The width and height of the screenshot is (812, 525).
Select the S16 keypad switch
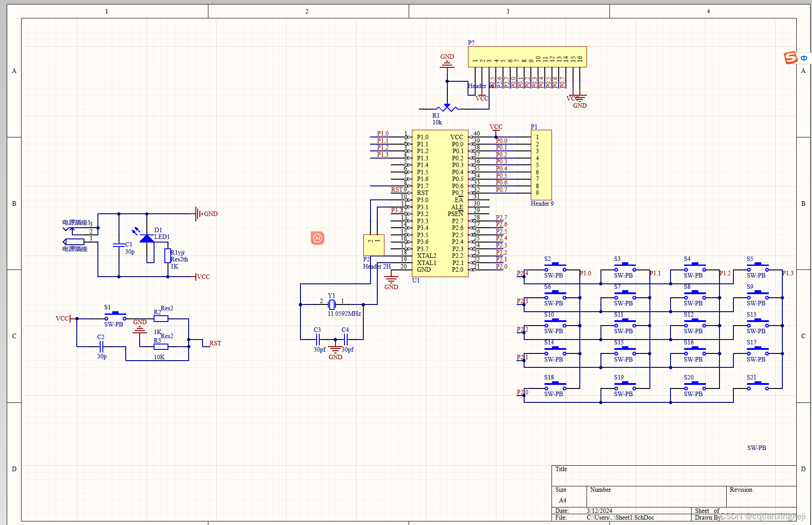[695, 351]
